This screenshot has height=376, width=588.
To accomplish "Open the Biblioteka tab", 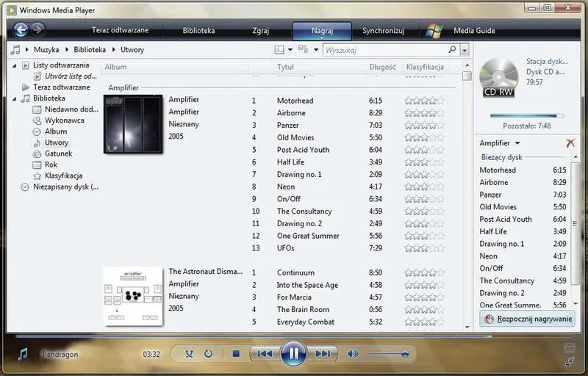I will [198, 31].
